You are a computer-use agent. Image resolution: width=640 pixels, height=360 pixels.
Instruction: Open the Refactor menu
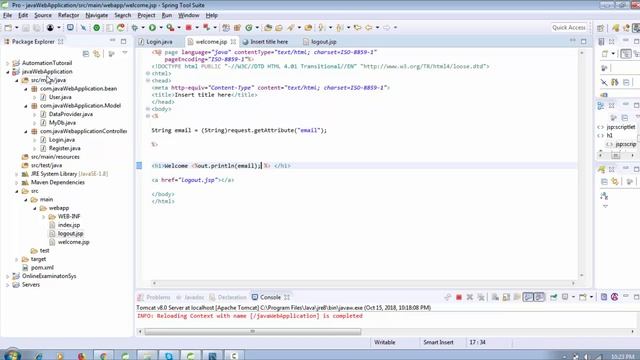[69, 15]
